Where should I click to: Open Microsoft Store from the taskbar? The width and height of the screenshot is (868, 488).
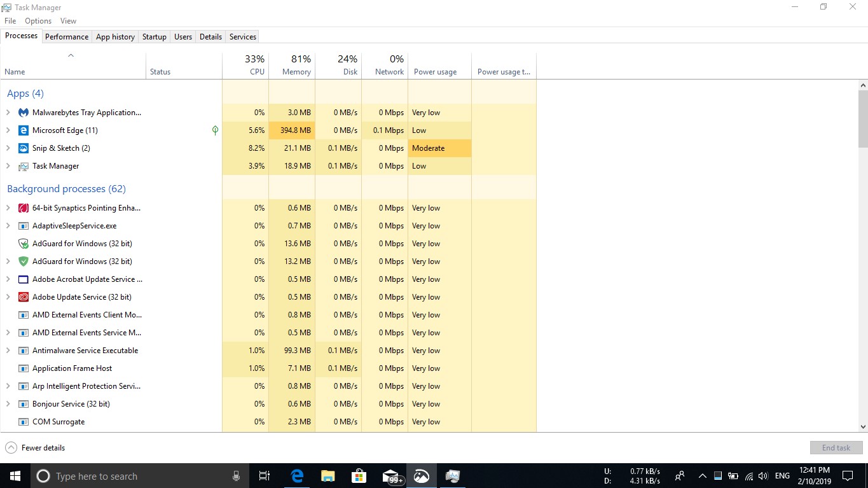tap(359, 476)
